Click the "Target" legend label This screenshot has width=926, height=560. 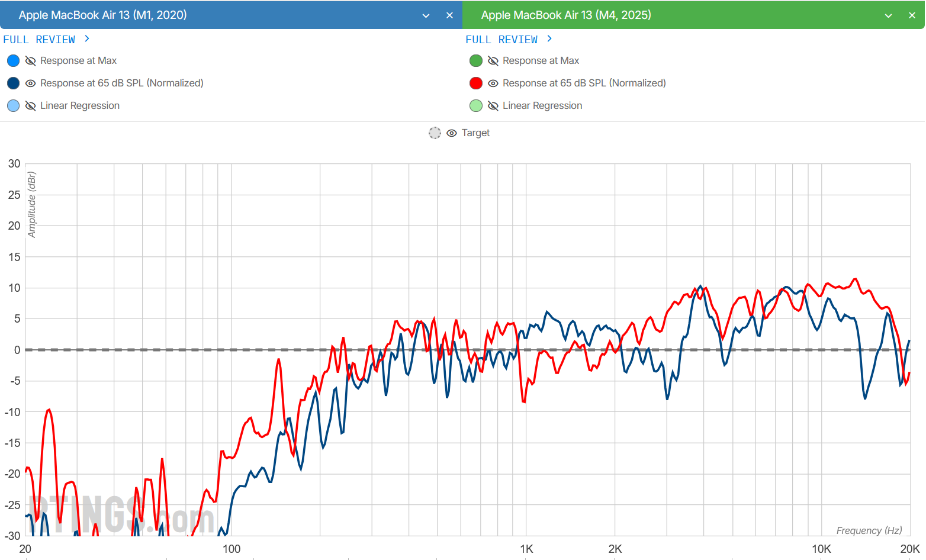click(475, 133)
